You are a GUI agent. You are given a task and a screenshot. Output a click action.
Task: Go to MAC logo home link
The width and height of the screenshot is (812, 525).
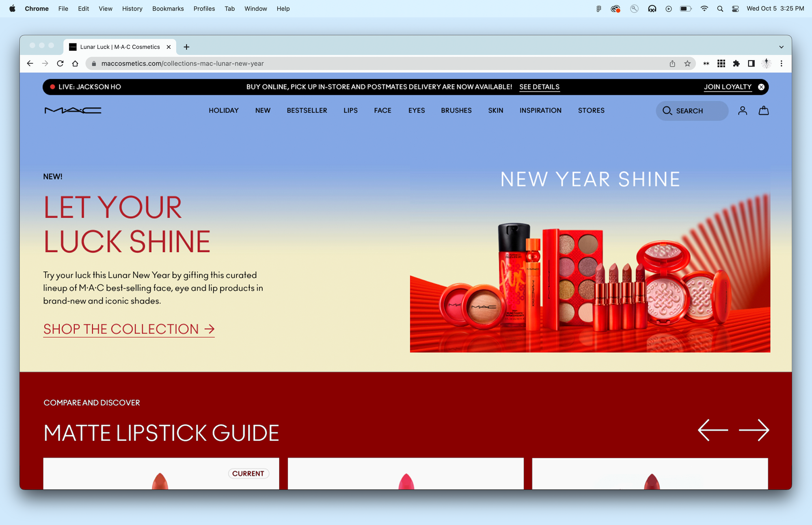pyautogui.click(x=73, y=110)
